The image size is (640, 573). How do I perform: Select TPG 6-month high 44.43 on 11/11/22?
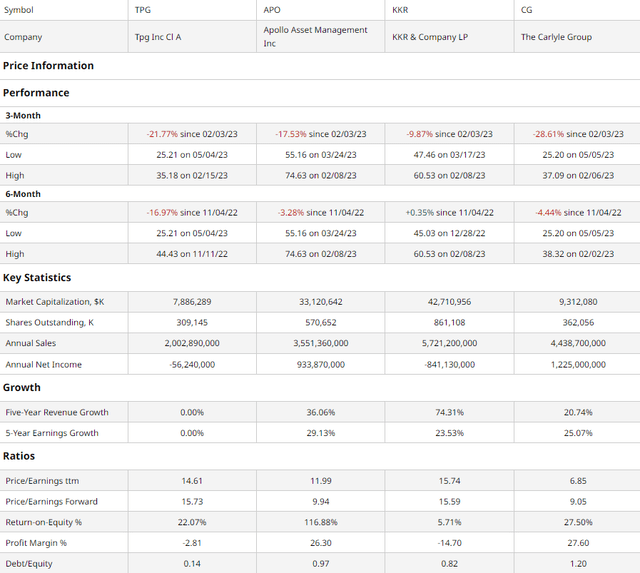click(192, 254)
